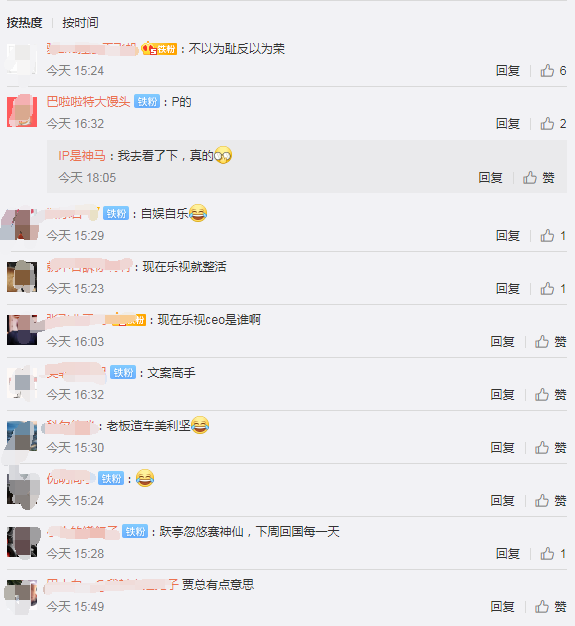The height and width of the screenshot is (626, 575).
Task: Like the 老板造车美利坚 comment
Action: click(550, 448)
